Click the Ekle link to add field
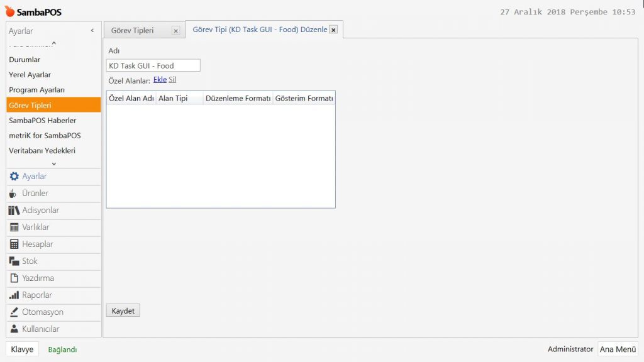644x362 pixels. [160, 80]
